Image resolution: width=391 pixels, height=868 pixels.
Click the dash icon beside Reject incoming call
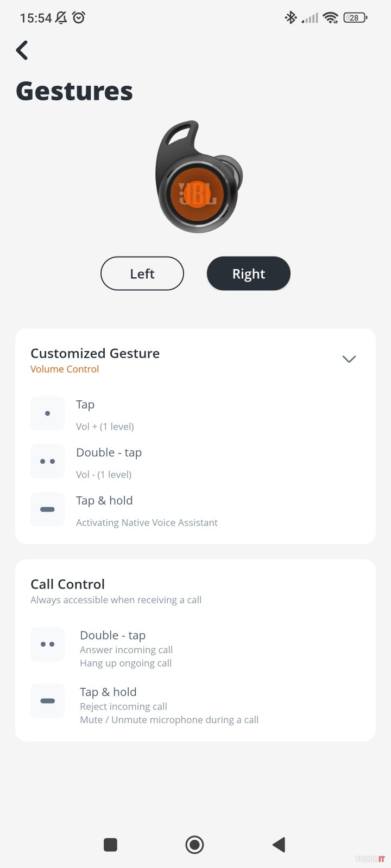click(x=47, y=701)
